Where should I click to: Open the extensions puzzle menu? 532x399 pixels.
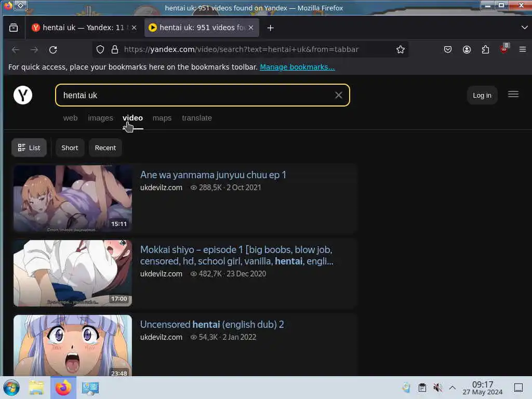tap(485, 49)
